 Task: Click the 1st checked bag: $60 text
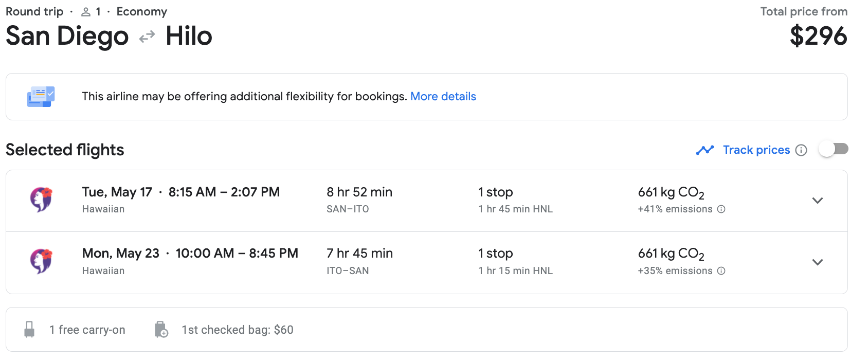tap(237, 330)
